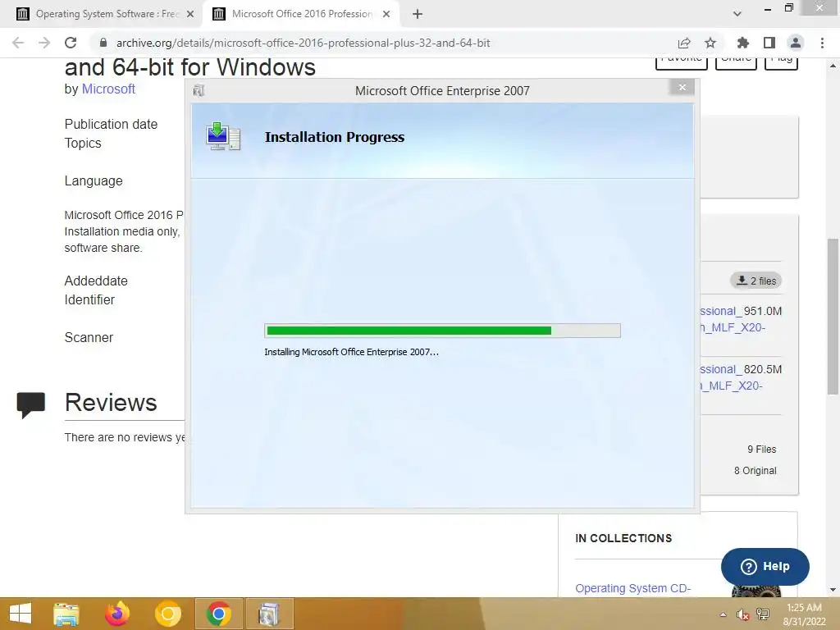Click the Help button
Screen dimensions: 840x630
[765, 566]
